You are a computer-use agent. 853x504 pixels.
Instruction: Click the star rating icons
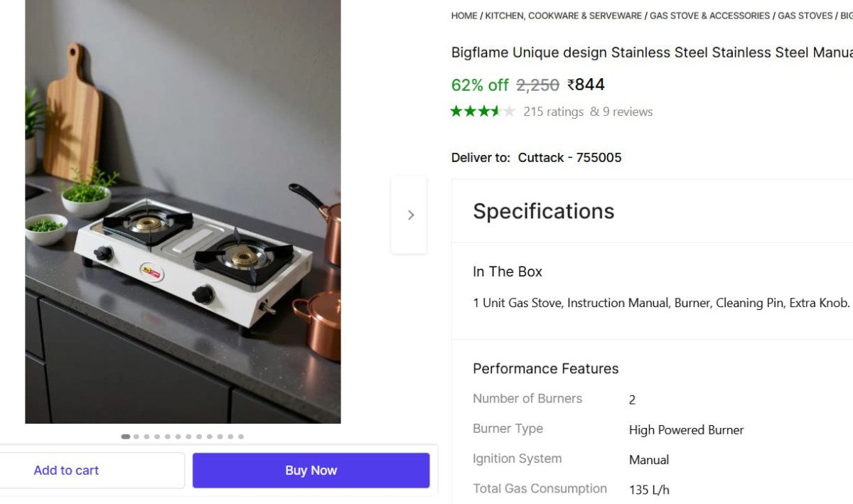[x=483, y=112]
